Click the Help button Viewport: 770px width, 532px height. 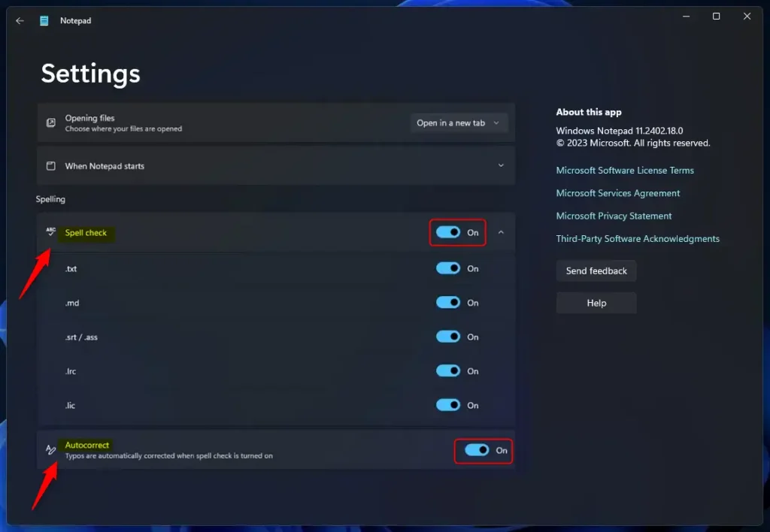click(x=596, y=303)
